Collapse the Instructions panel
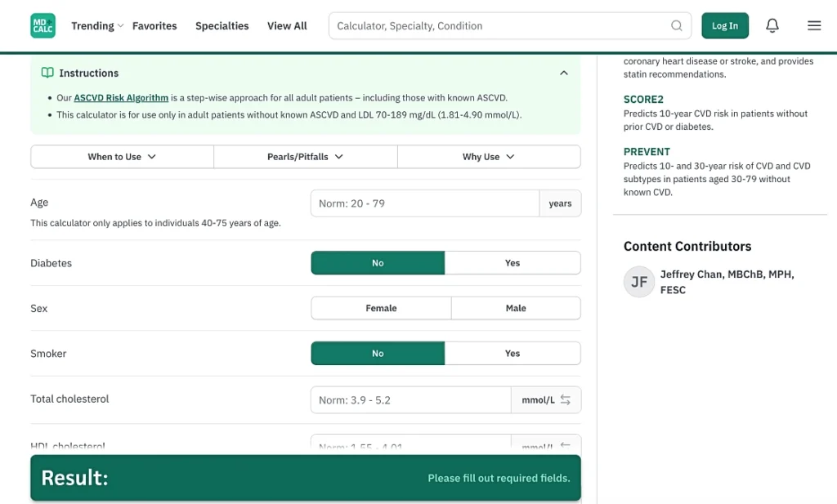Viewport: 837px width, 504px height. [x=564, y=73]
